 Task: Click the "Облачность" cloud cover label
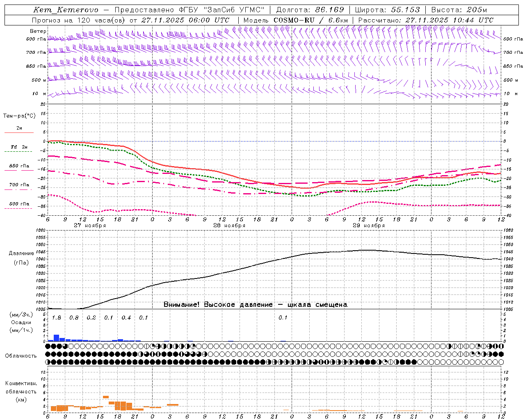click(21, 356)
